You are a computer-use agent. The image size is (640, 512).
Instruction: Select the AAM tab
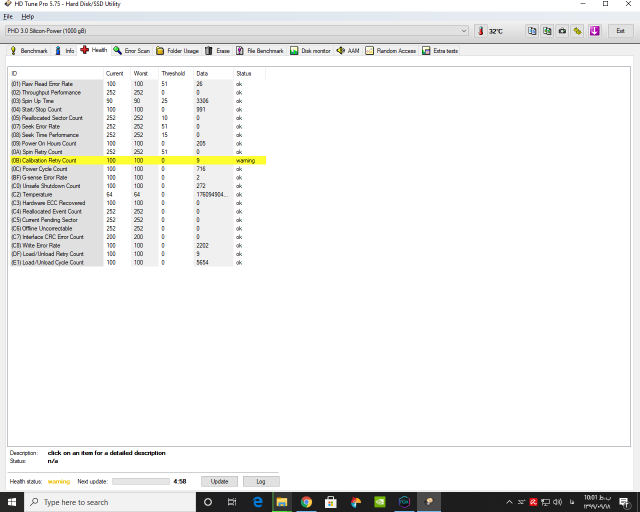coord(348,51)
